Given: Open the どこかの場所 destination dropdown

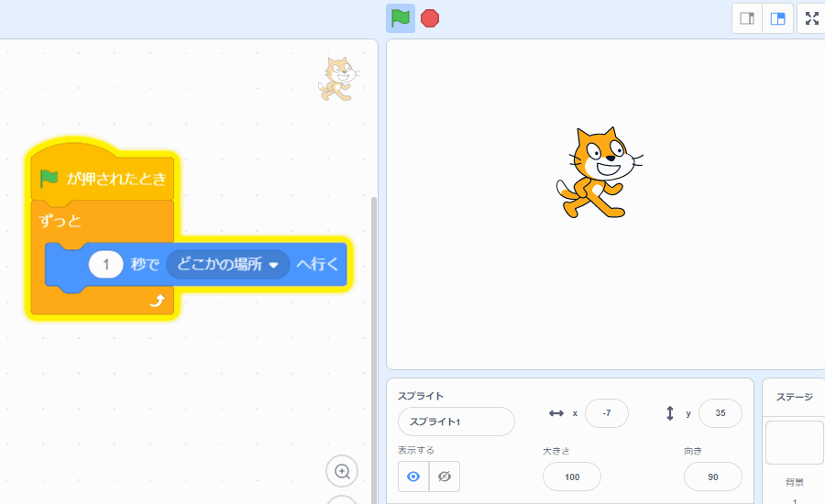Looking at the screenshot, I should pyautogui.click(x=228, y=264).
